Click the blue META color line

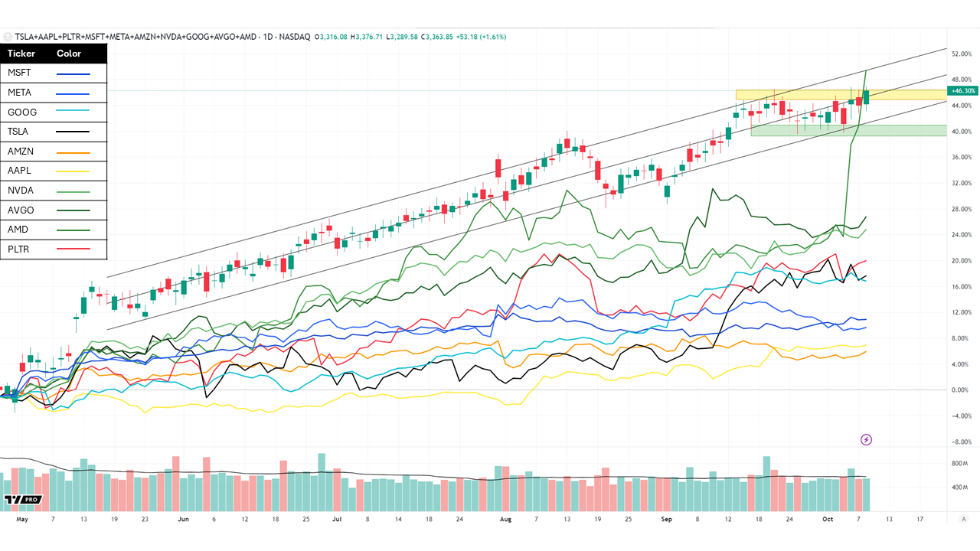pyautogui.click(x=73, y=93)
